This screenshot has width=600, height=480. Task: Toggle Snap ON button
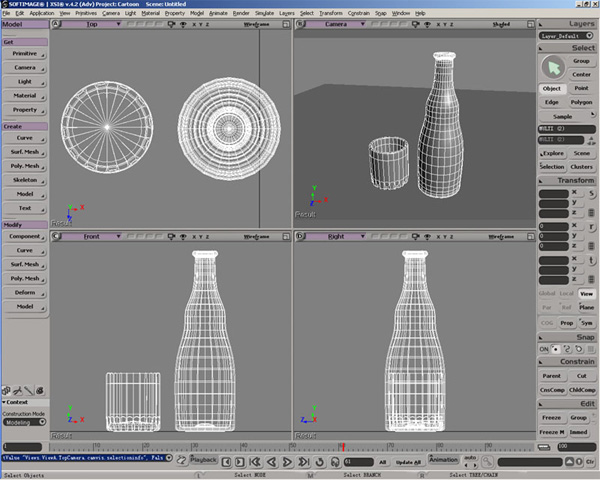click(x=544, y=349)
